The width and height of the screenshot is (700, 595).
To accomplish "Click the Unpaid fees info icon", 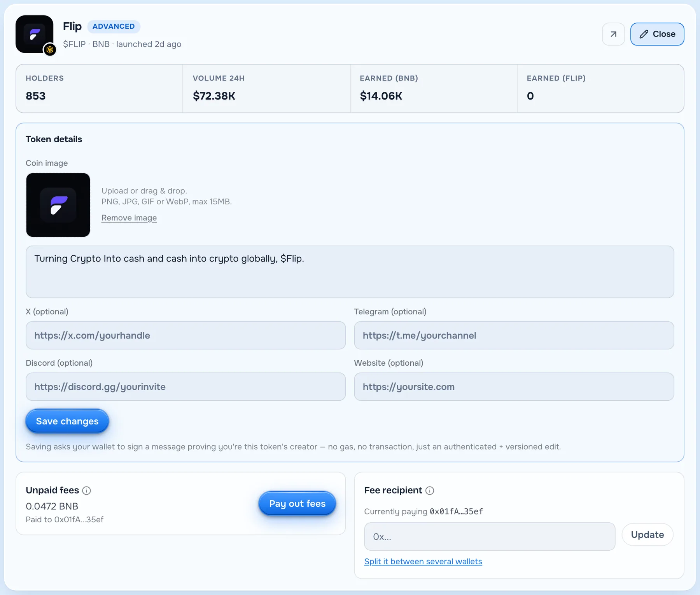I will (87, 490).
